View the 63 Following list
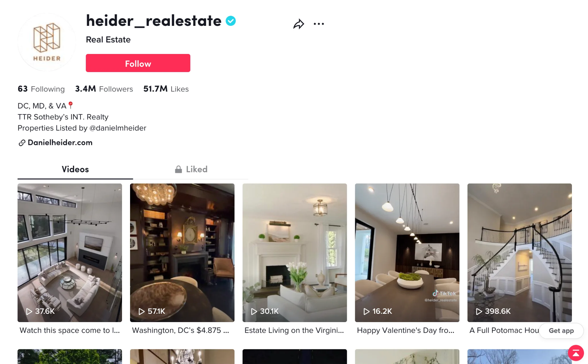The image size is (588, 364). click(41, 89)
